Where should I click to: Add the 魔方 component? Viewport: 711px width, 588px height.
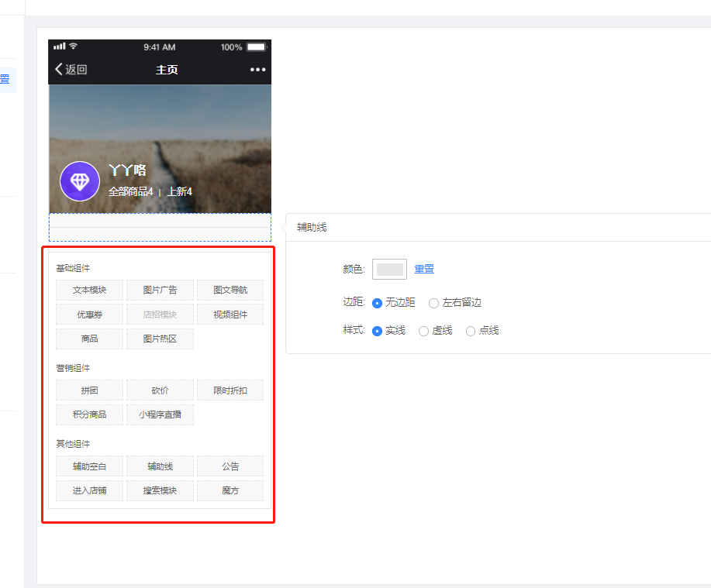click(230, 490)
